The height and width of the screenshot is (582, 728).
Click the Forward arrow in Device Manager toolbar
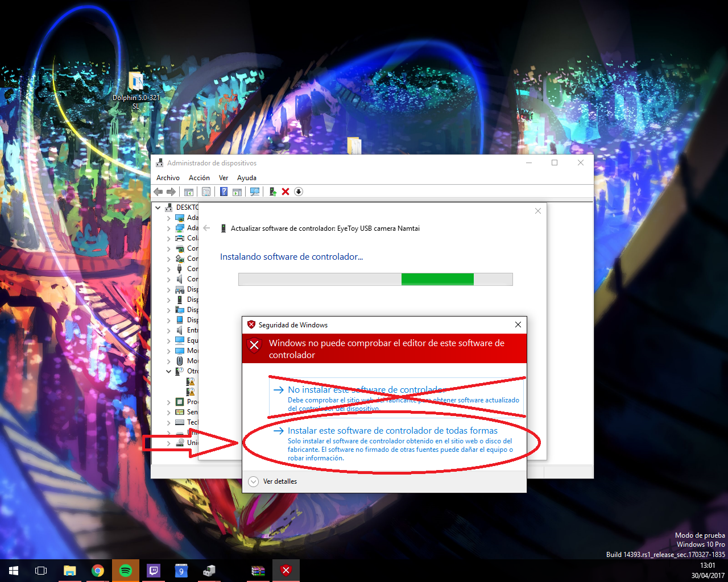[x=171, y=192]
